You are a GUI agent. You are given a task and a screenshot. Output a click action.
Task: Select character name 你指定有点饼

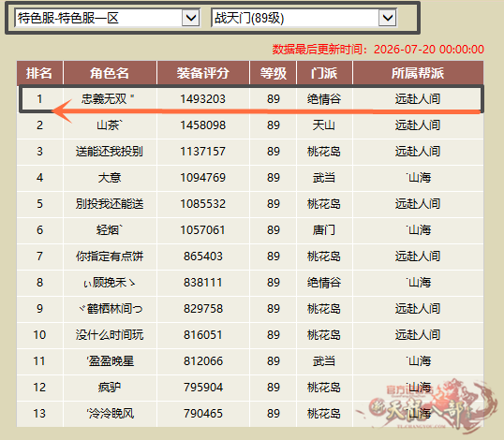click(110, 257)
